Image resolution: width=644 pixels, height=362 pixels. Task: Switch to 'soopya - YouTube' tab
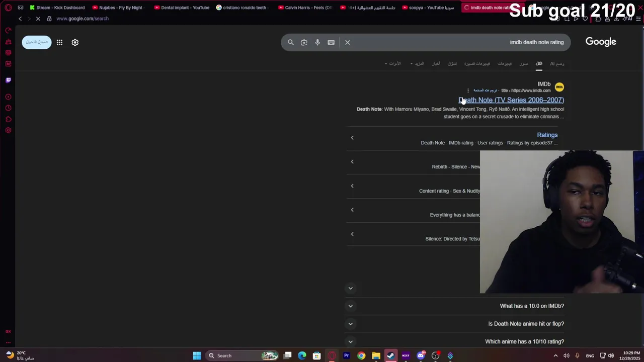coord(429,8)
